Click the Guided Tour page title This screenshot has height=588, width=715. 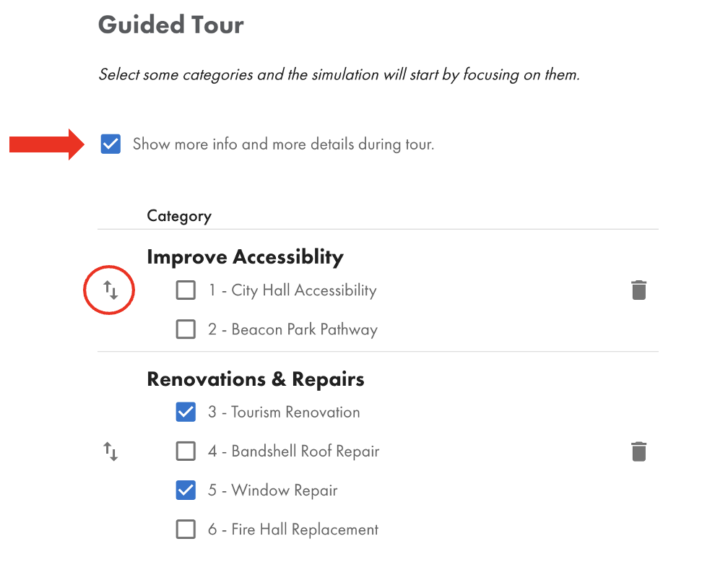(171, 25)
